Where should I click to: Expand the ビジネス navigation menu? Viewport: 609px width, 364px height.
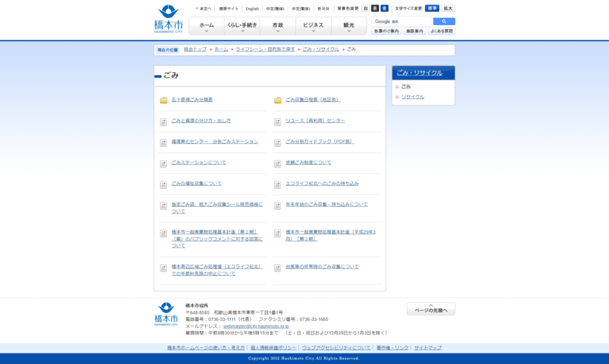click(x=313, y=26)
